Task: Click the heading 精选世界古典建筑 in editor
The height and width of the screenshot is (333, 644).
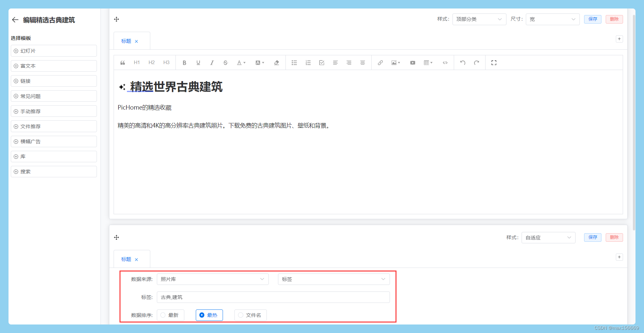Action: coord(176,87)
